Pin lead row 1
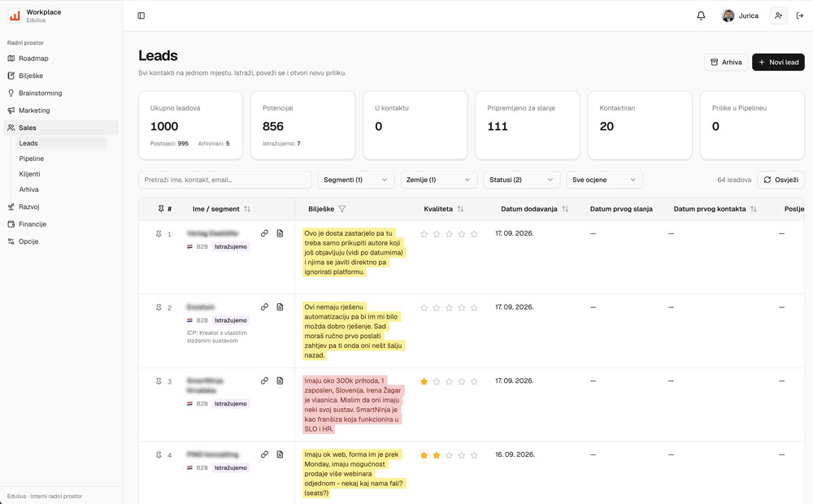The width and height of the screenshot is (813, 504). point(159,234)
